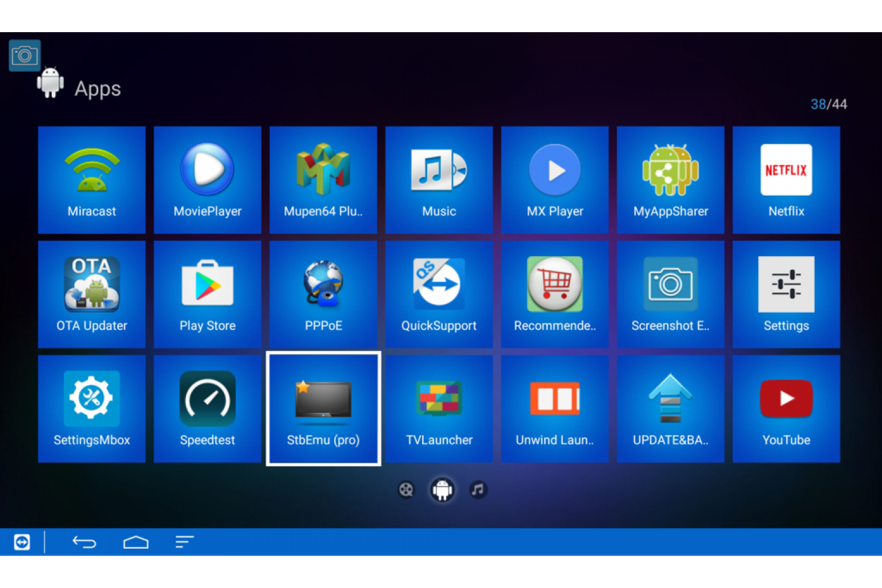
Task: Launch the Screenshot Easy app tile
Action: tap(671, 294)
